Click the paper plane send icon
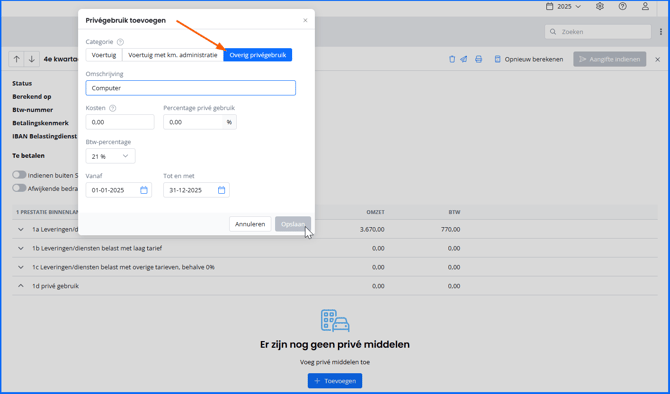The height and width of the screenshot is (394, 670). tap(464, 59)
